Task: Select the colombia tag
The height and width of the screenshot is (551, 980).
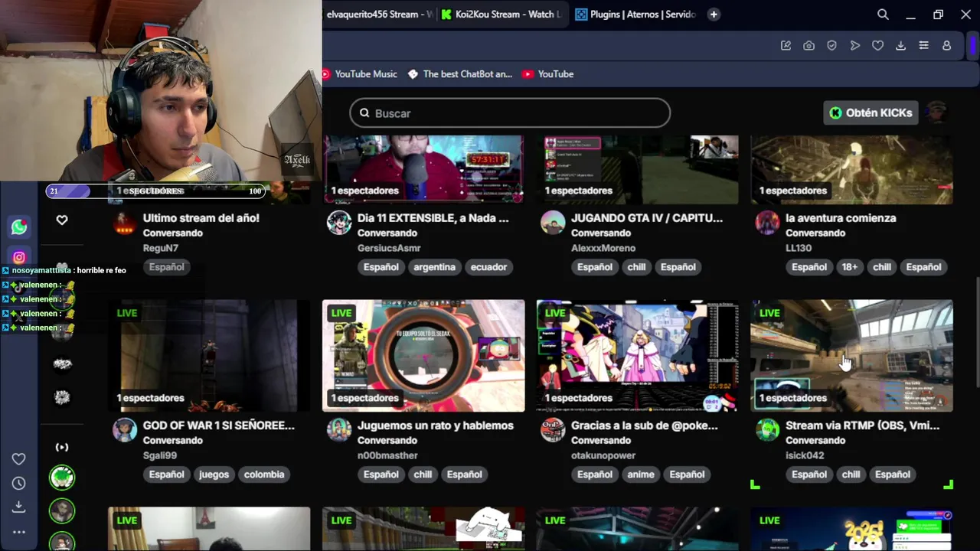Action: point(264,474)
